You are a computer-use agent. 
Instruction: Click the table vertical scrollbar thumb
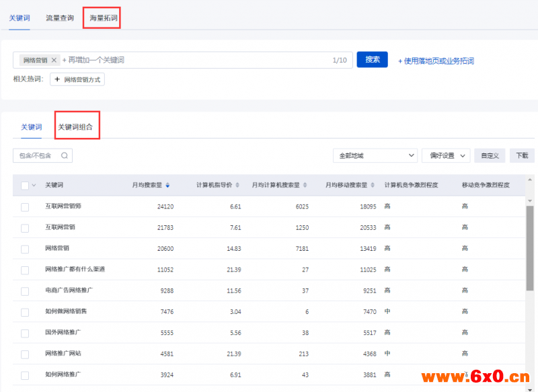530,248
